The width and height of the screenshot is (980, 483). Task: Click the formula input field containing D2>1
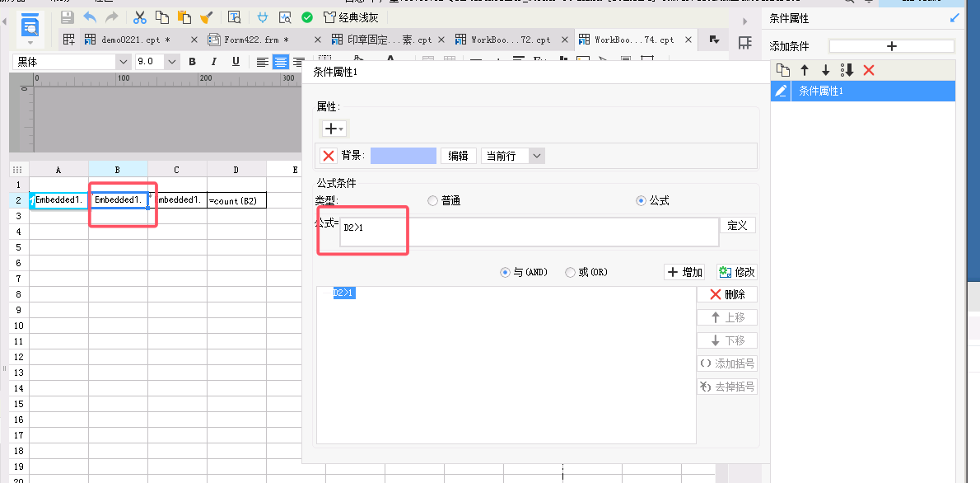[530, 232]
